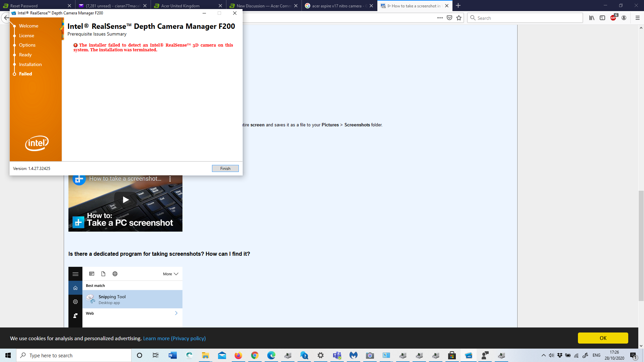Open Microsoft Teams on the taskbar
Screen dimensions: 644x362
click(x=337, y=355)
